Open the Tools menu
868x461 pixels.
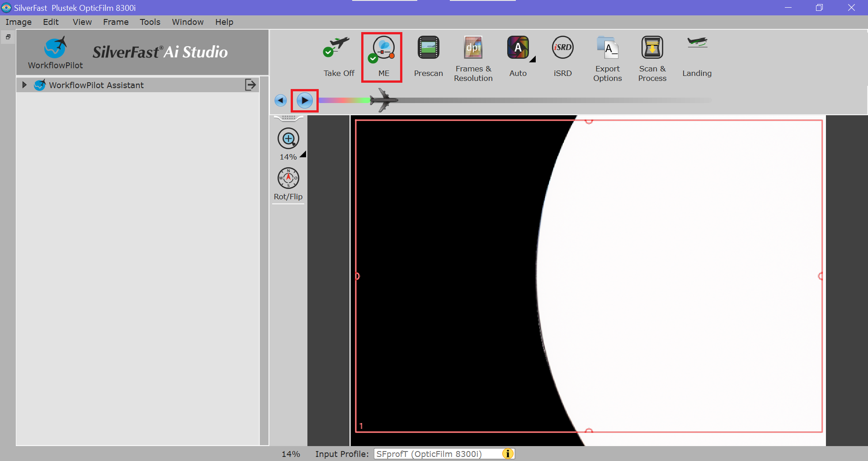pos(150,22)
